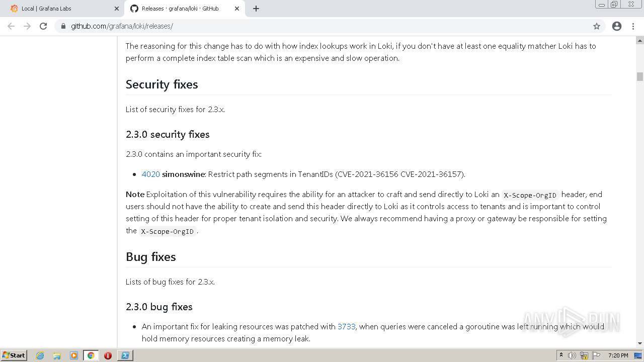Screen dimensions: 644x362
Task: Open pull request link 4020
Action: (x=150, y=174)
